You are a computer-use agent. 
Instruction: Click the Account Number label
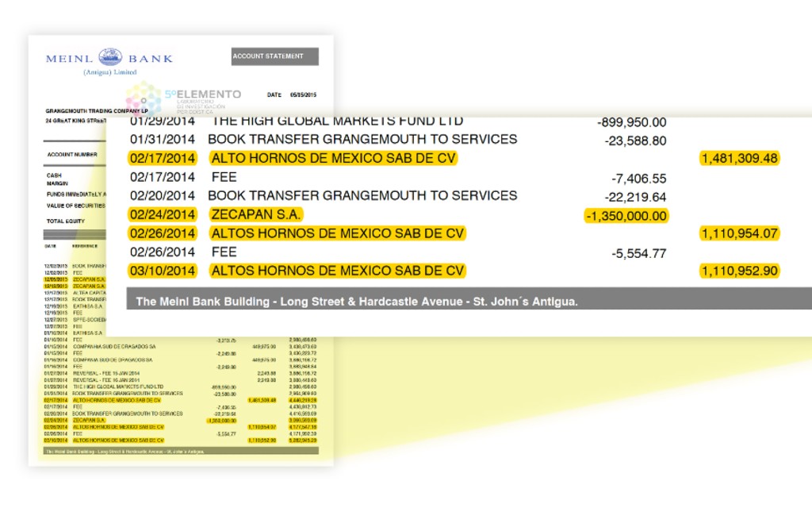(x=72, y=155)
